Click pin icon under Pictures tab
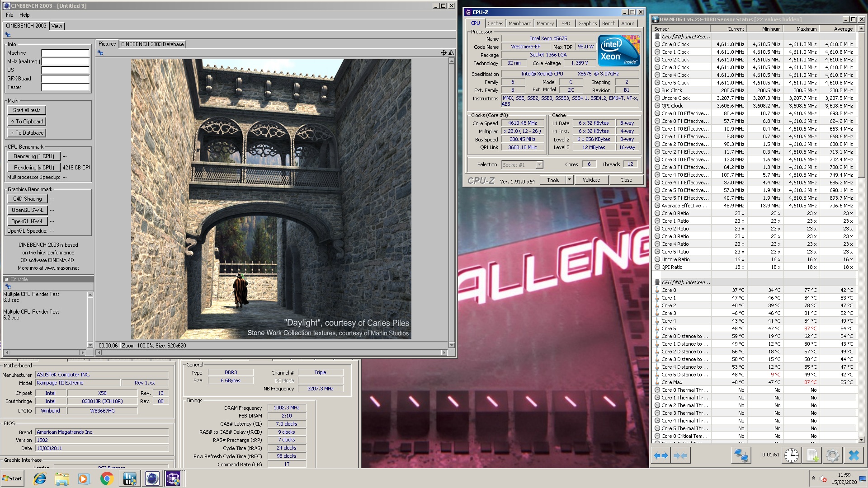This screenshot has height=488, width=868. click(x=100, y=53)
